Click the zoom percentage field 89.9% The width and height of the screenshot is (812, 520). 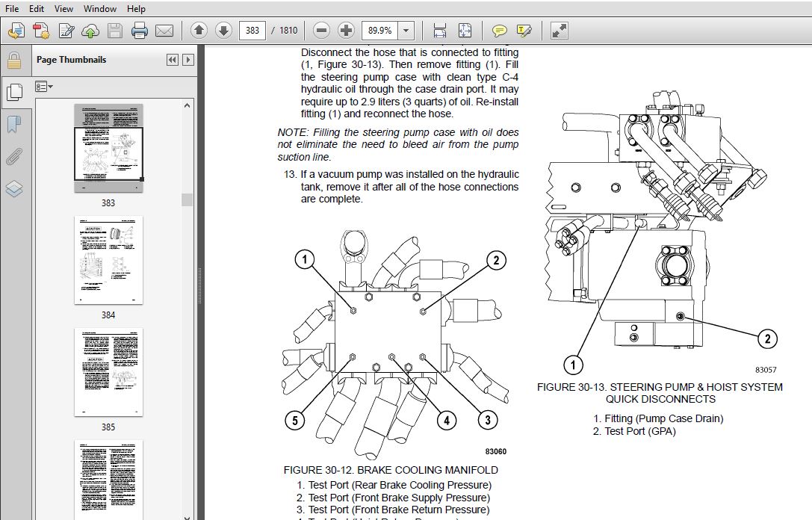coord(380,31)
